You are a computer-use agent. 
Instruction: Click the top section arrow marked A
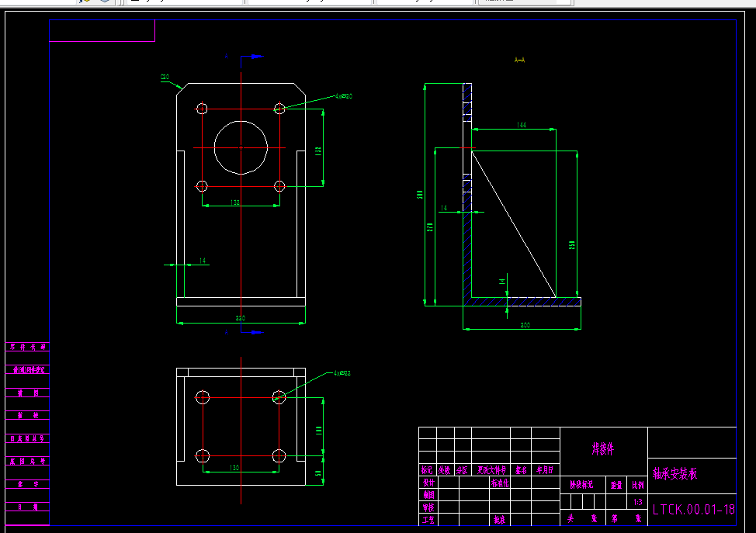click(252, 57)
